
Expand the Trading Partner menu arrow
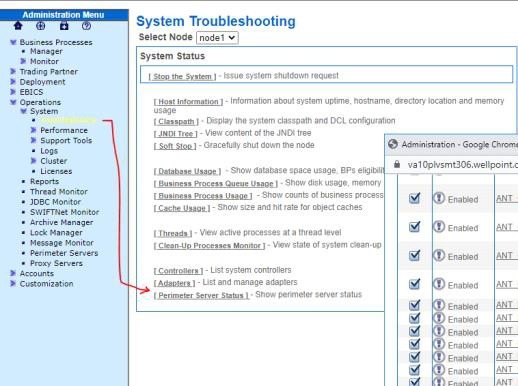click(13, 71)
